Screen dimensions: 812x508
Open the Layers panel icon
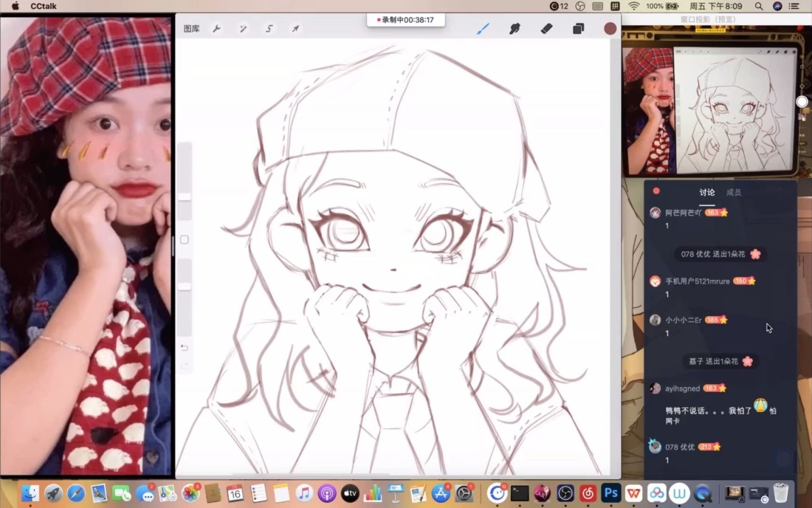tap(578, 29)
